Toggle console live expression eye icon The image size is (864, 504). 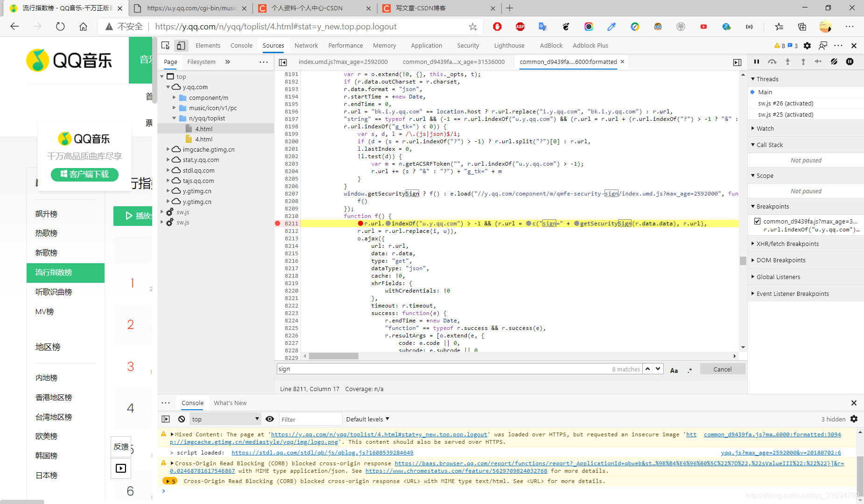point(270,419)
